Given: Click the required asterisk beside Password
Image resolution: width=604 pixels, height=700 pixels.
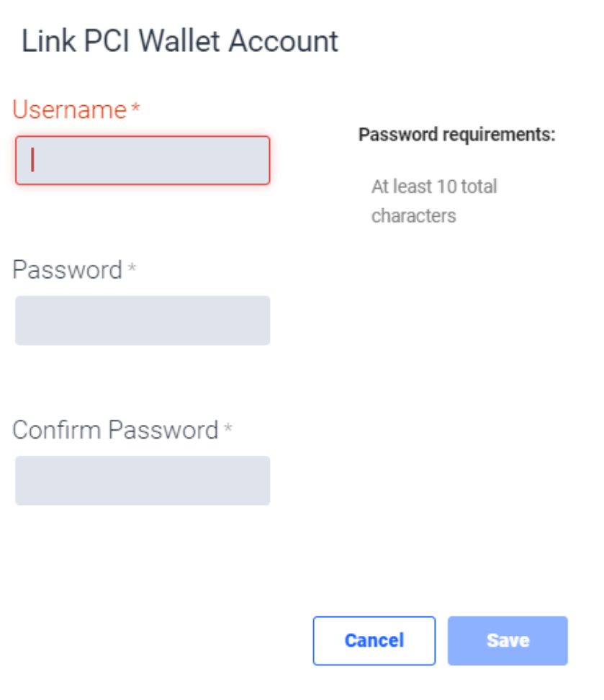Looking at the screenshot, I should tap(132, 270).
